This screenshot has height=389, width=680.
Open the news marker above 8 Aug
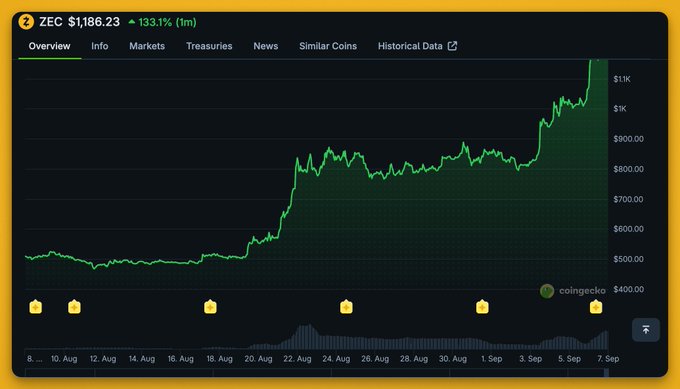(36, 307)
